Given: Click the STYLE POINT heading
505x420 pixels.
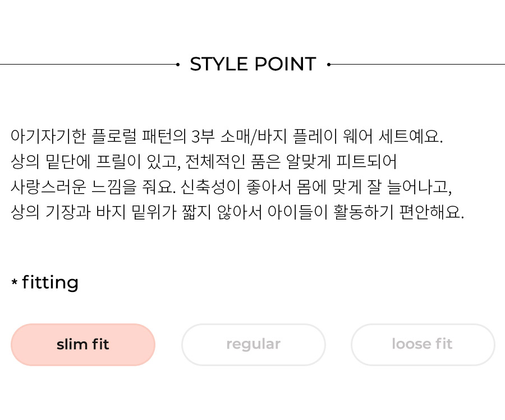Looking at the screenshot, I should point(253,64).
